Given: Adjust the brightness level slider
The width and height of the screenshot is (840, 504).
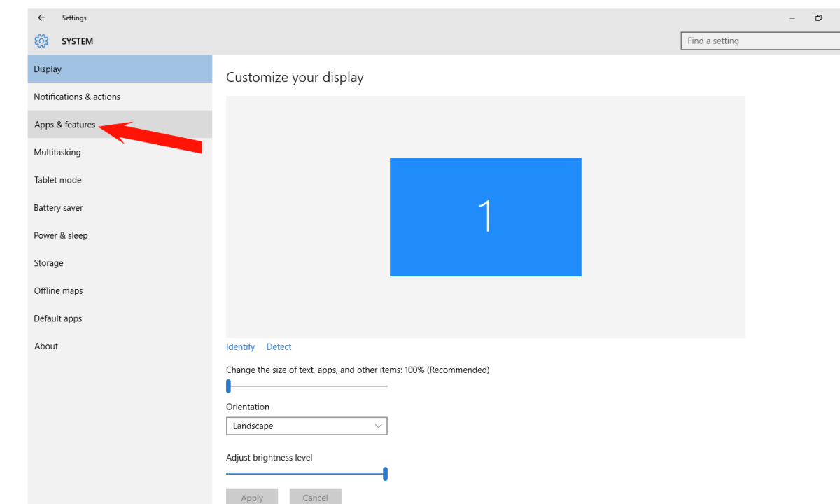Looking at the screenshot, I should pyautogui.click(x=385, y=474).
